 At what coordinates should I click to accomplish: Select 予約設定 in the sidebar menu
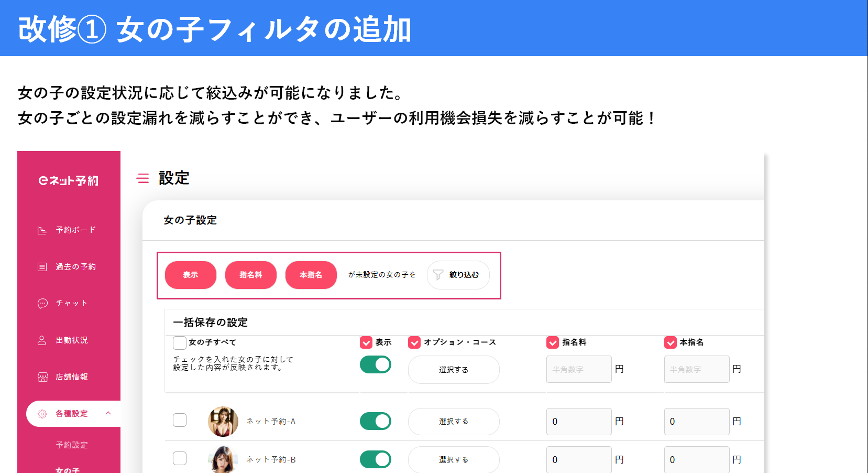coord(73,445)
